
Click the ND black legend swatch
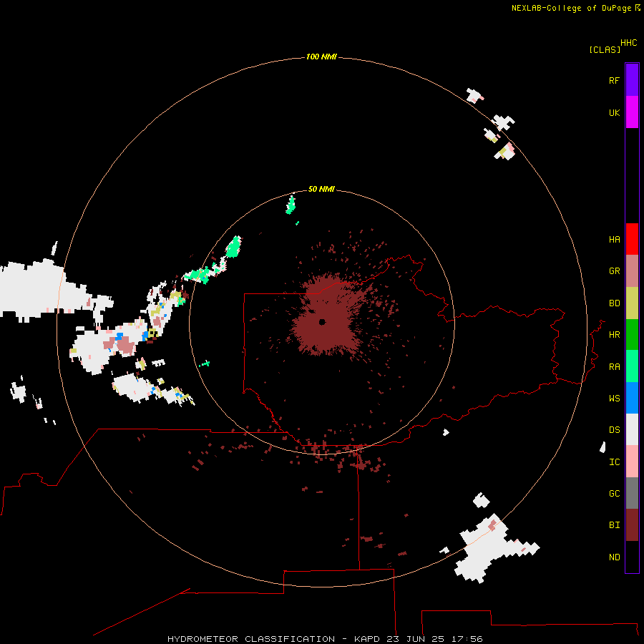(x=632, y=557)
